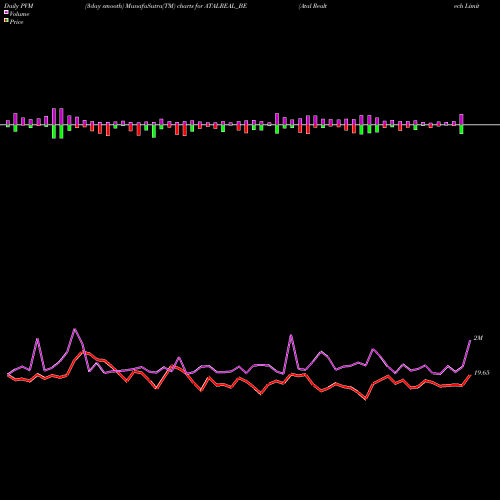Click the endpoint of the red price line
Viewport: 500px width, 500px height.
pyautogui.click(x=470, y=375)
